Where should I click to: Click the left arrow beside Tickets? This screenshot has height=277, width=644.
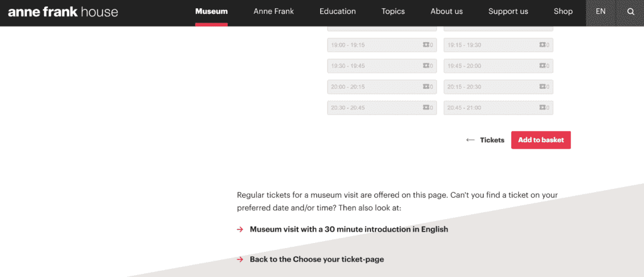click(x=470, y=140)
